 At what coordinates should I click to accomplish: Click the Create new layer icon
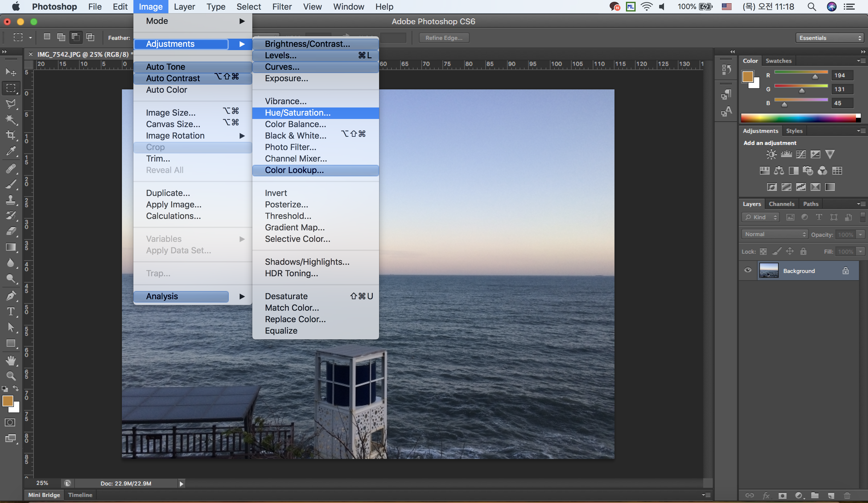[831, 495]
